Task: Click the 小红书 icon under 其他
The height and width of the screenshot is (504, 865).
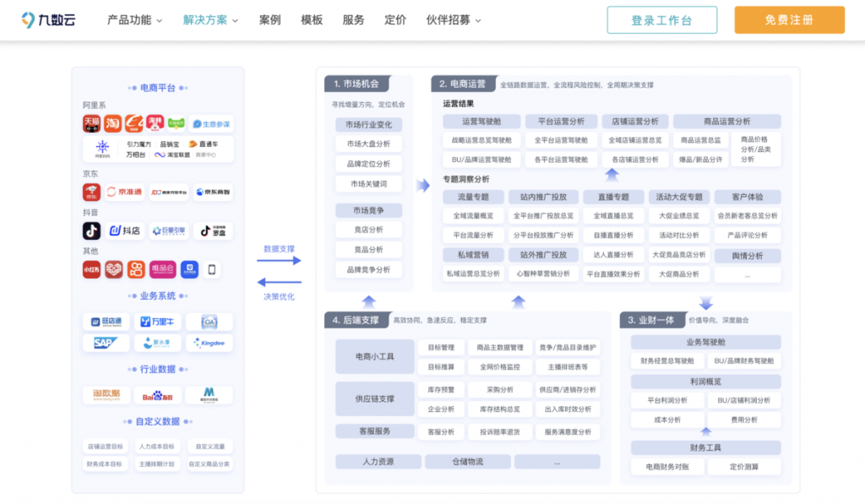Action: pos(90,269)
